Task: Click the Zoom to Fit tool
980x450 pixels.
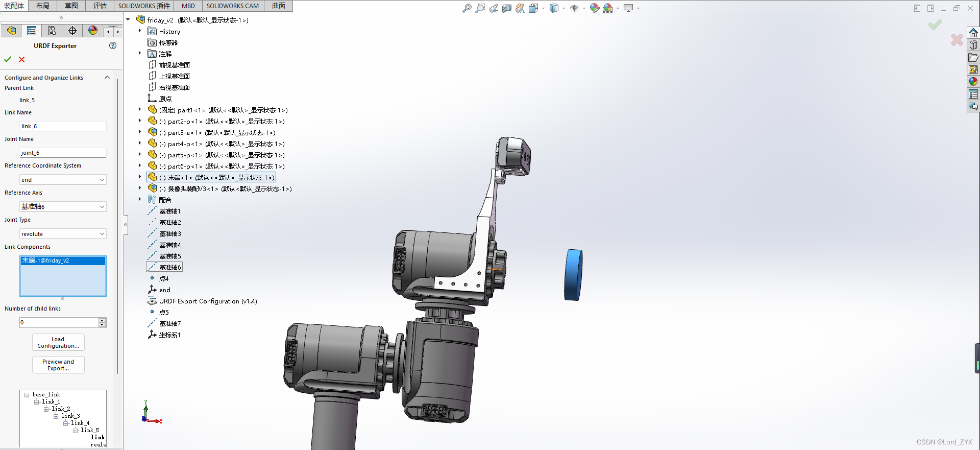Action: pos(467,8)
